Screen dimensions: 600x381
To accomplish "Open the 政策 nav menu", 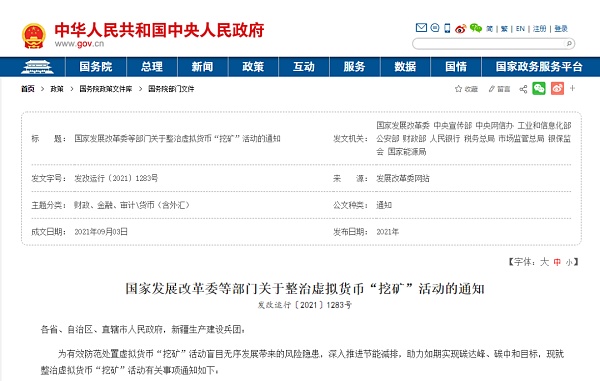I will click(x=253, y=67).
